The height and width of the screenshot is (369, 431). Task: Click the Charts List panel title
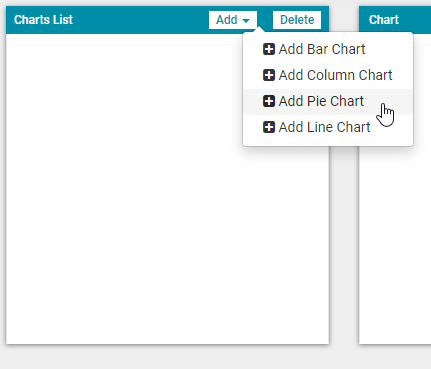(x=43, y=20)
